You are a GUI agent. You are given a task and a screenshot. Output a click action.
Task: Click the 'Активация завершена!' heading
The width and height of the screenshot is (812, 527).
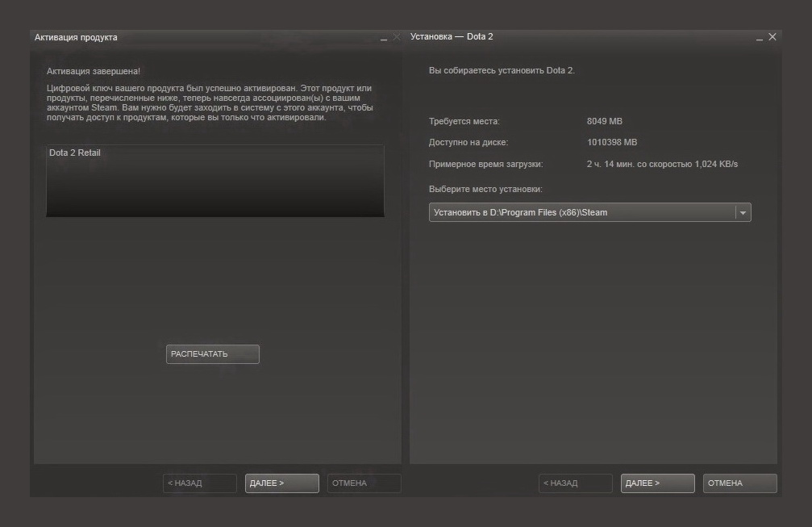coord(94,71)
